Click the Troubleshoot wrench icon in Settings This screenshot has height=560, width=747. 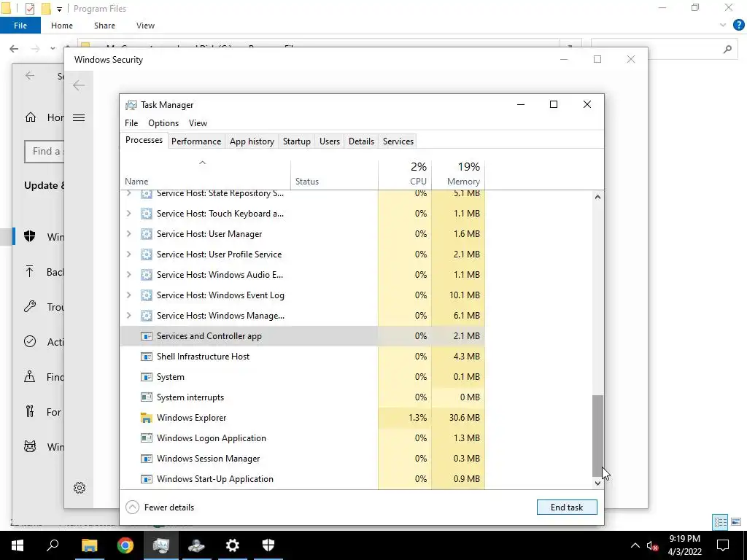pos(29,306)
